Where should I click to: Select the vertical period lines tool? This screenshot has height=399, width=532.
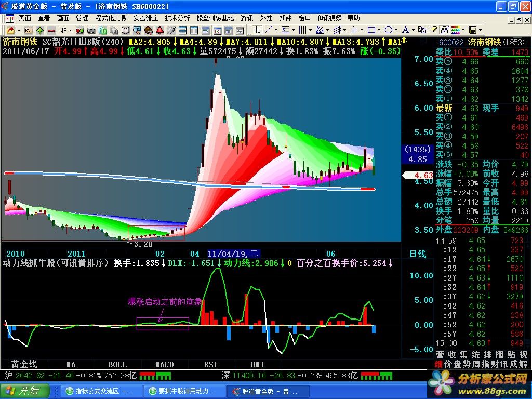coord(303,30)
